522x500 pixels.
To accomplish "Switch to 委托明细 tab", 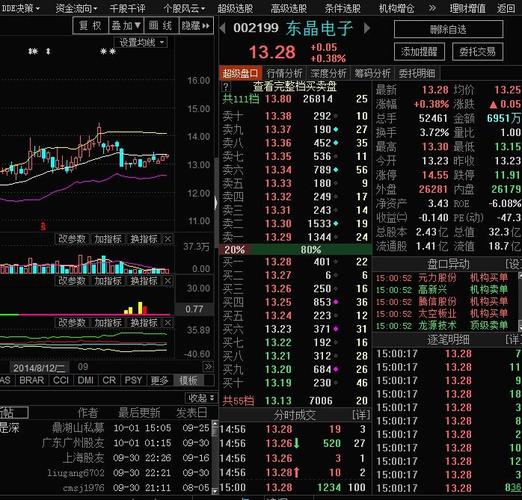I will (x=417, y=73).
